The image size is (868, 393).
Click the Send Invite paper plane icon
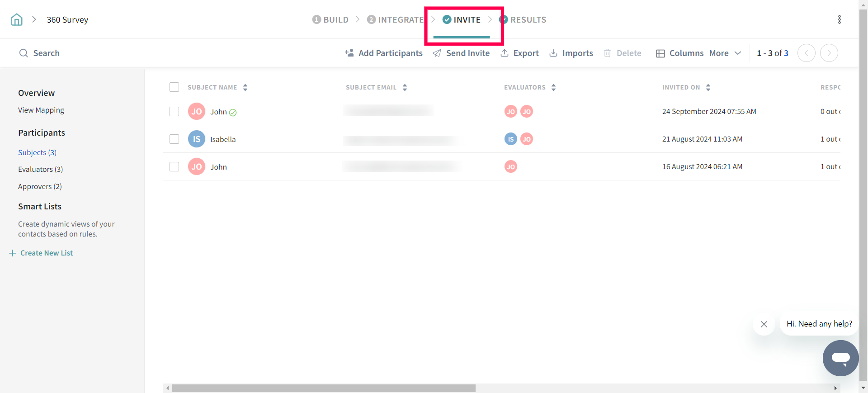tap(437, 53)
